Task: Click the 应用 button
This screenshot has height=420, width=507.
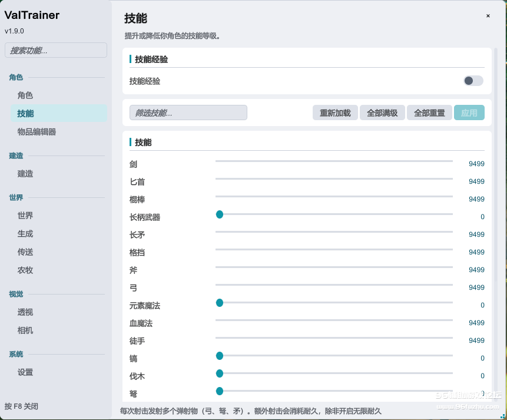Action: (469, 113)
